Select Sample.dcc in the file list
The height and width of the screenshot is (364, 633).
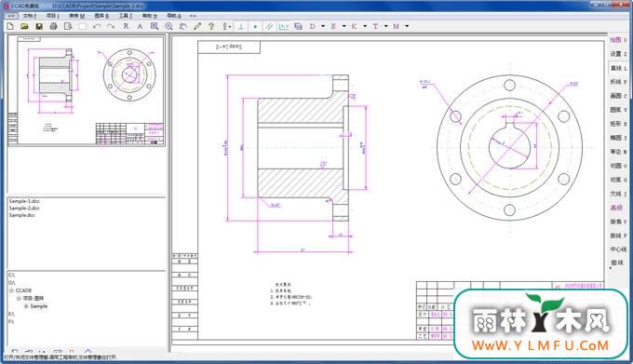[x=21, y=215]
